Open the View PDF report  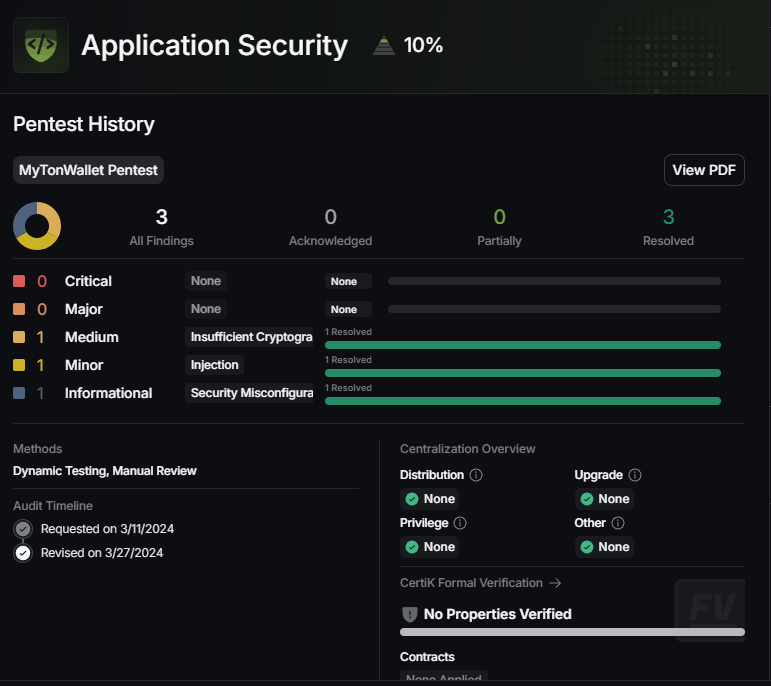coord(704,170)
